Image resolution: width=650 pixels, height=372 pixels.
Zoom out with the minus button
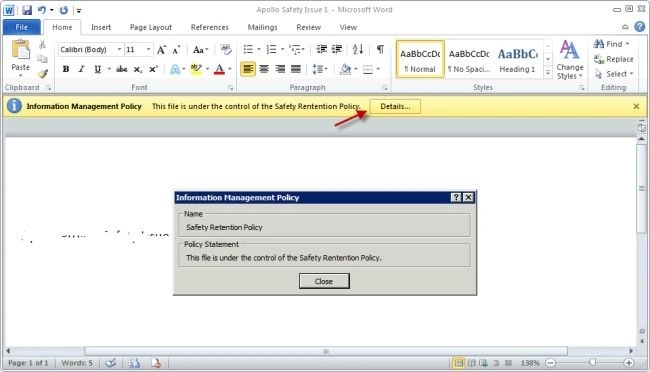coord(550,363)
